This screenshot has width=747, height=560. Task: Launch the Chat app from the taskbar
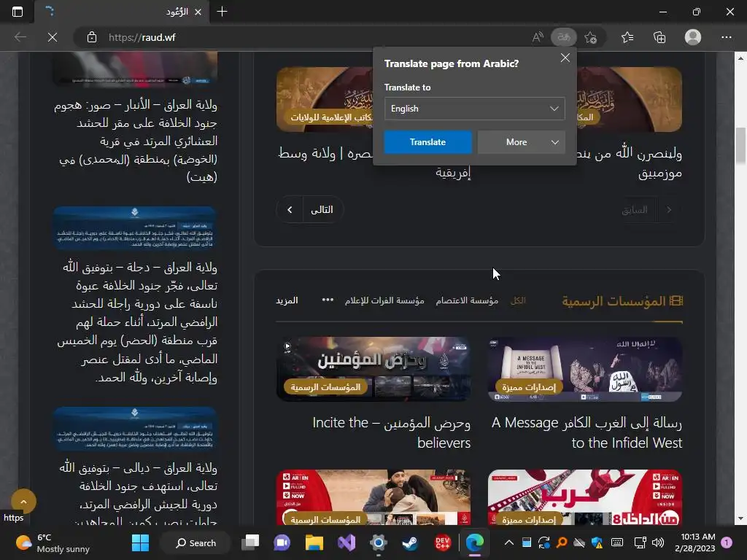282,542
